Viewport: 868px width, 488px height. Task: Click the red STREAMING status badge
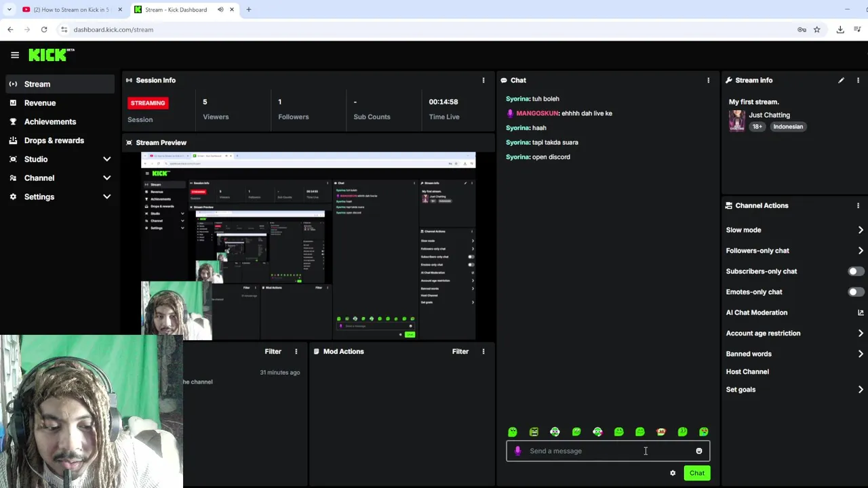click(148, 103)
